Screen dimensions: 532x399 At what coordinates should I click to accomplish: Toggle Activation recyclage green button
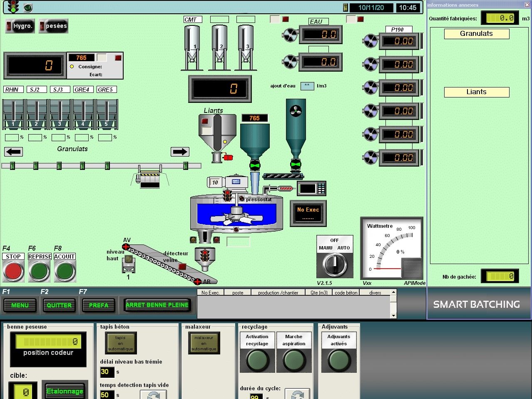(x=257, y=359)
